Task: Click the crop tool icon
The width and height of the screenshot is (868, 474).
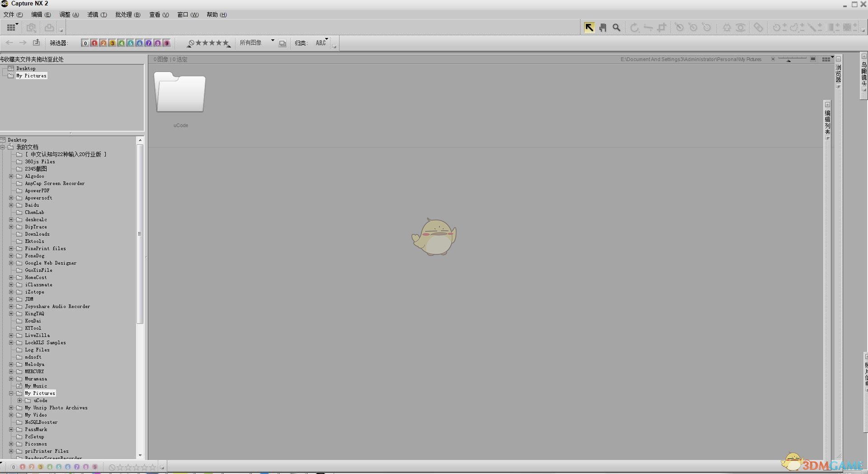Action: click(662, 28)
